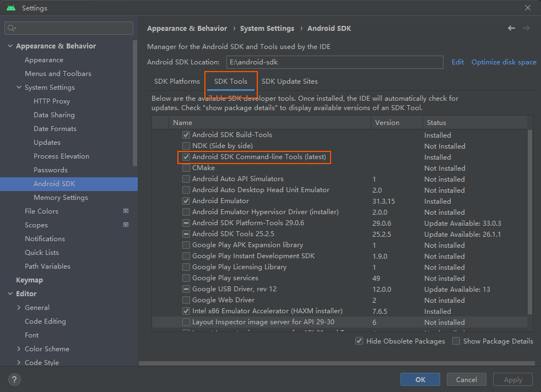The image size is (541, 392).
Task: Check Google Play Instant Development SDK
Action: point(186,256)
